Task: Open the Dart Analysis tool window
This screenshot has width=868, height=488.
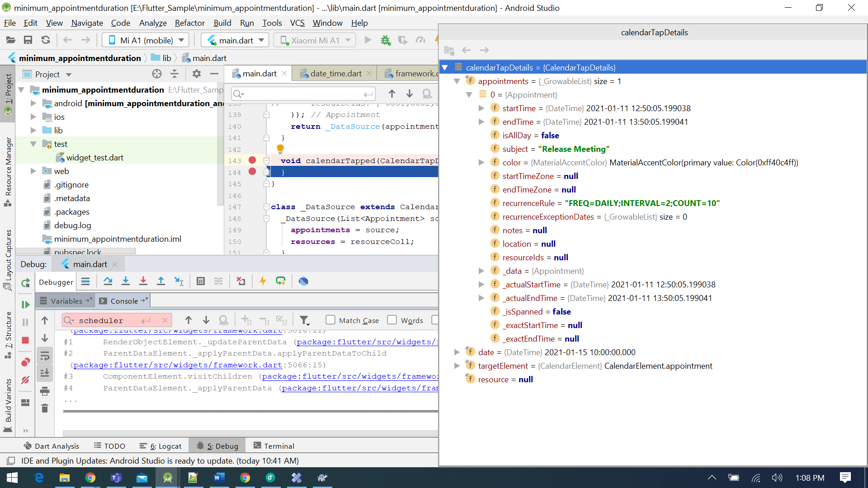Action: coord(52,446)
